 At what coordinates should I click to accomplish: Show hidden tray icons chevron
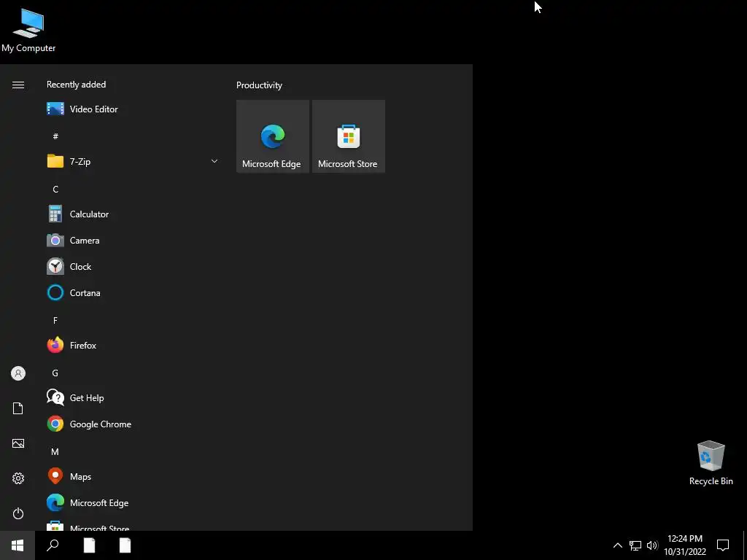(617, 545)
